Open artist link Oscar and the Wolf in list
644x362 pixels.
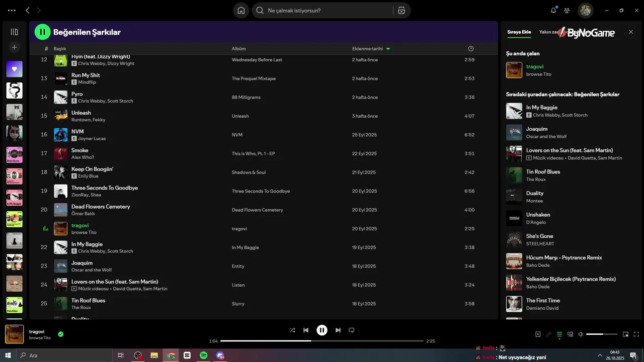coord(92,270)
